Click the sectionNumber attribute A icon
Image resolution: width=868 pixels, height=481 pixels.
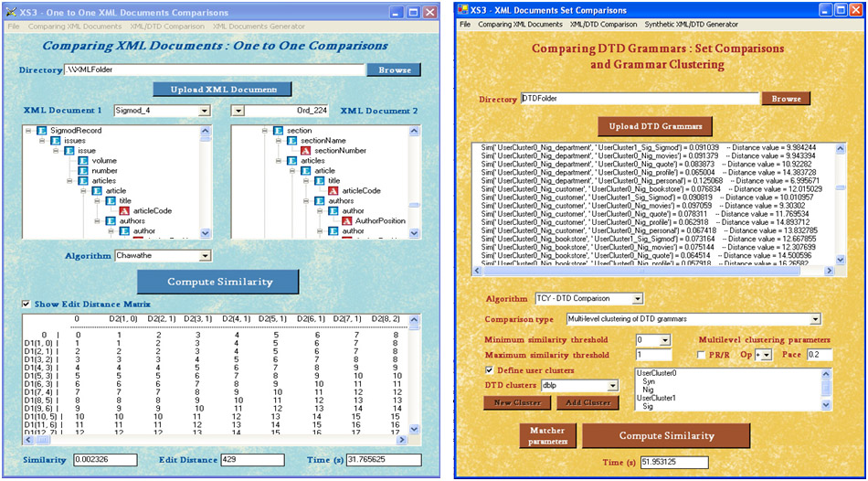[x=305, y=151]
